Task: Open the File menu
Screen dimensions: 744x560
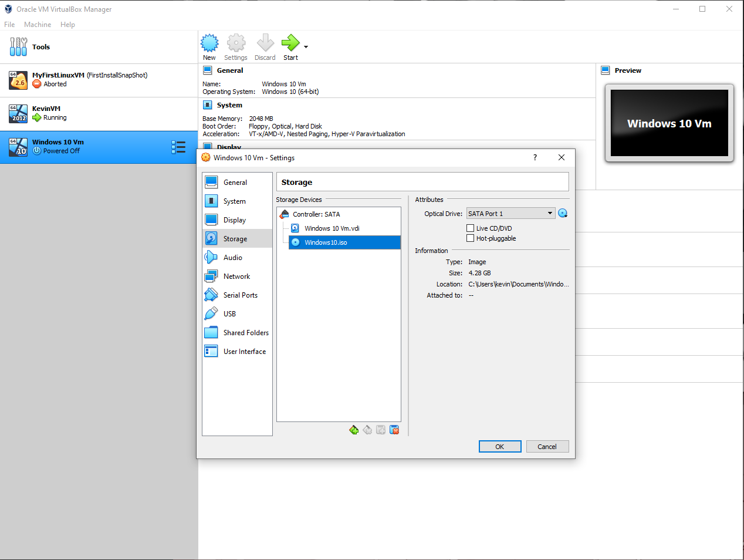Action: (x=9, y=24)
